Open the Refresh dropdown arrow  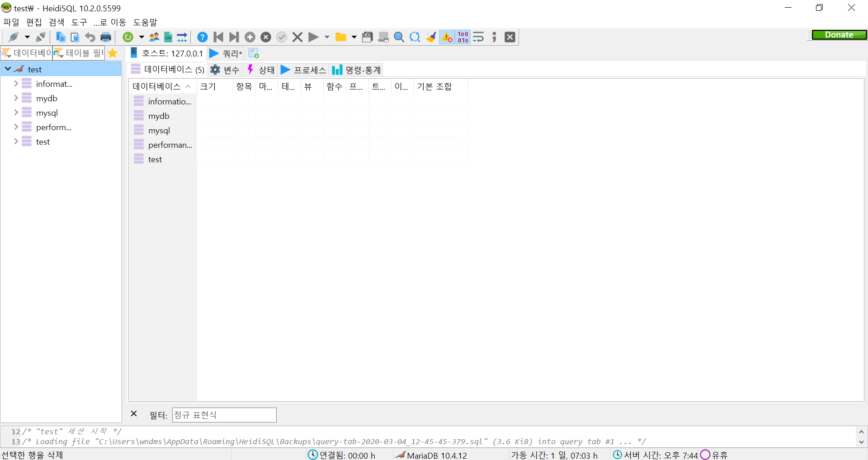coord(142,37)
